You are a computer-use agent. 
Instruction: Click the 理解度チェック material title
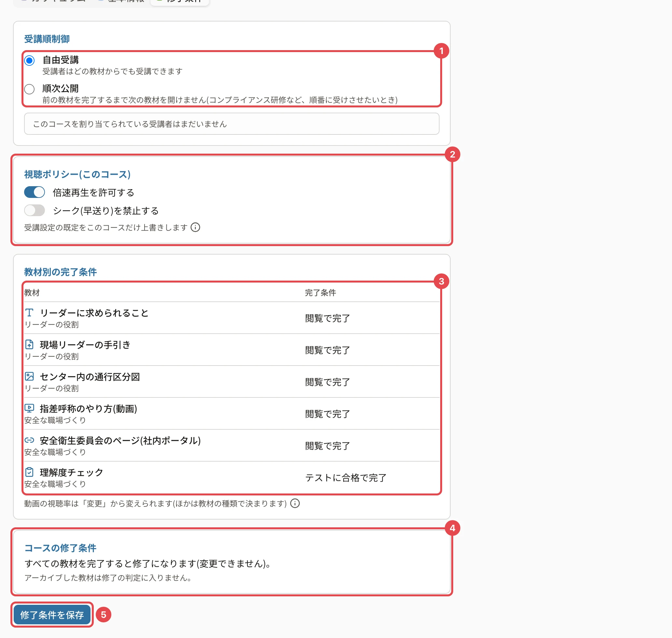[71, 473]
